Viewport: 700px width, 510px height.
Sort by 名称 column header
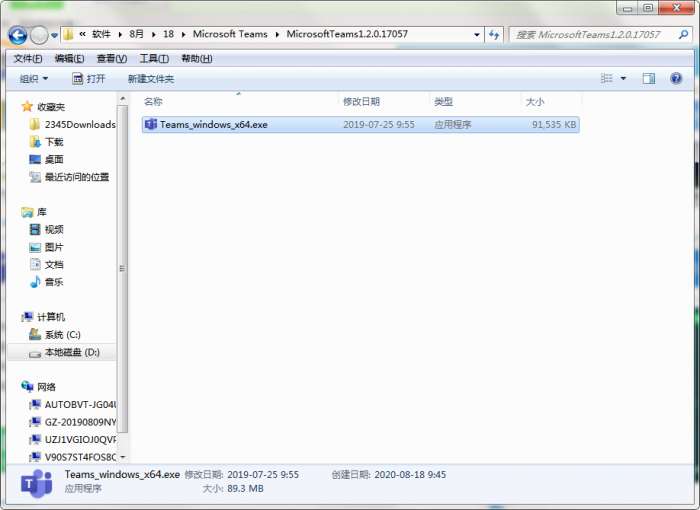tap(153, 102)
